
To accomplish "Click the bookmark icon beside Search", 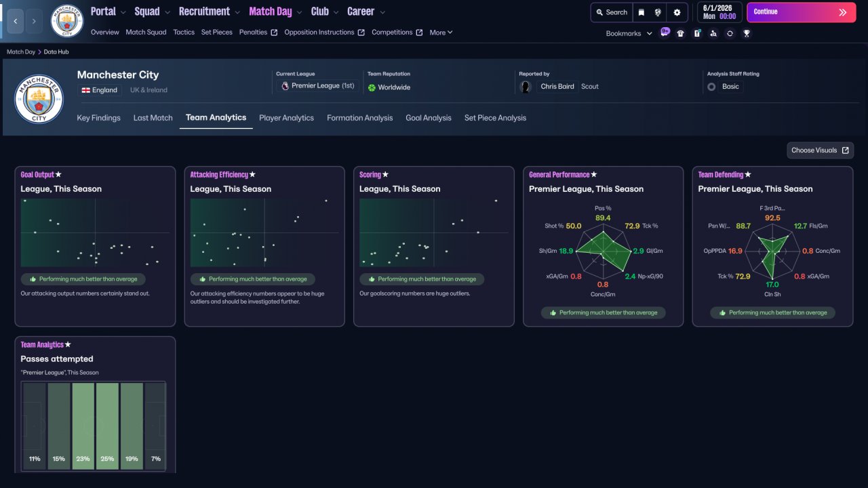I will (641, 12).
